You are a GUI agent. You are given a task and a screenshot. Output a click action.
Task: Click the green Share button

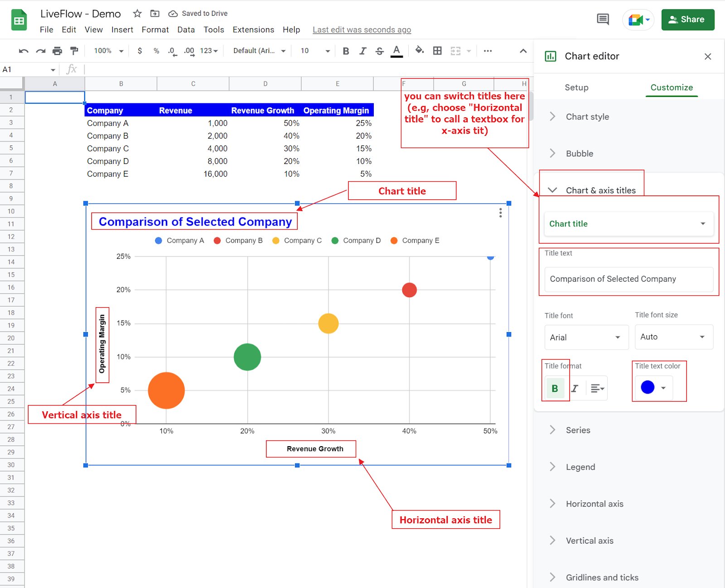pos(688,19)
